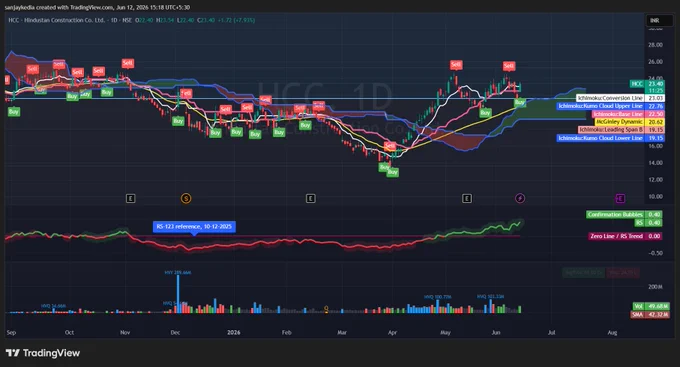The height and width of the screenshot is (367, 680).
Task: Select the Ichimoku:Kumo Cloud Lower Line label
Action: point(610,138)
